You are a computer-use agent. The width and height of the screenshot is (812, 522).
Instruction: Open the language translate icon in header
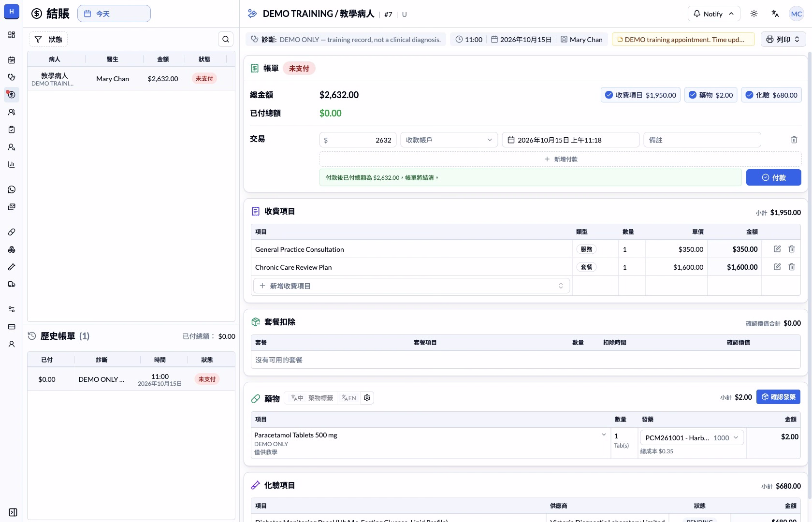point(775,14)
